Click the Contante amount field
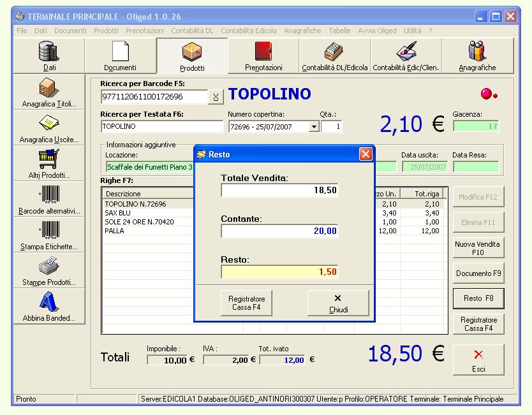 [x=279, y=231]
